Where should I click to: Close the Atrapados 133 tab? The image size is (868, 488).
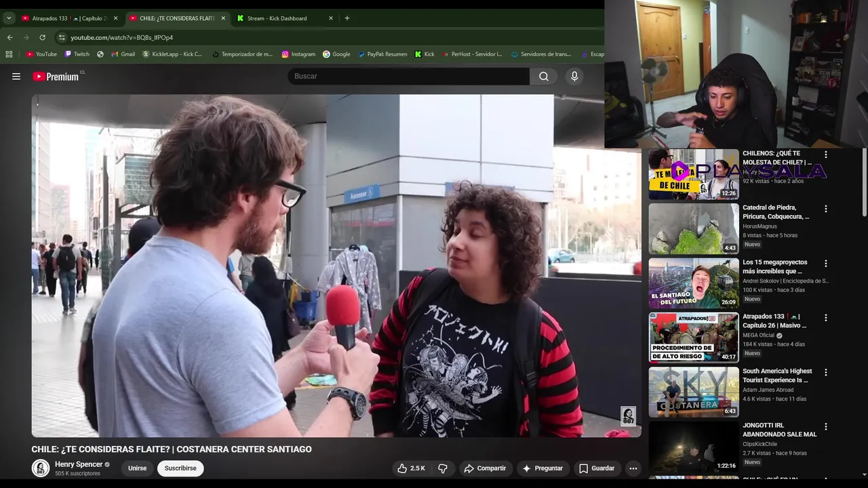[115, 18]
